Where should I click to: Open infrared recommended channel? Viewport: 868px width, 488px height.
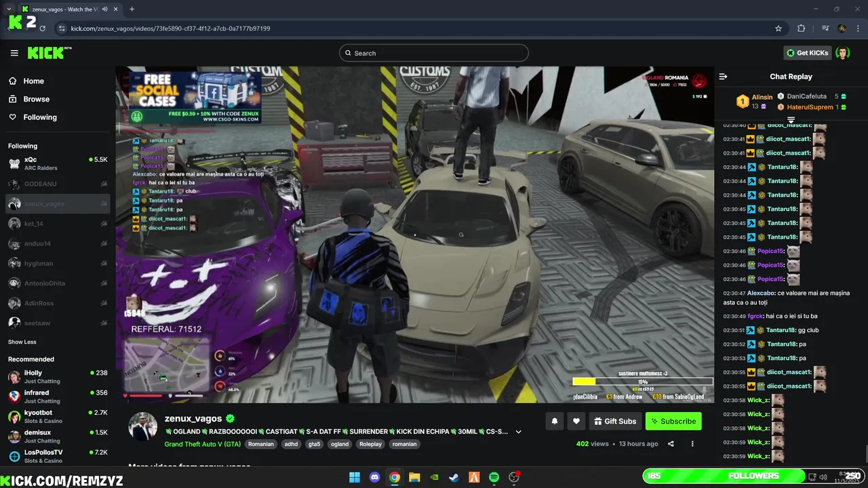click(58, 396)
